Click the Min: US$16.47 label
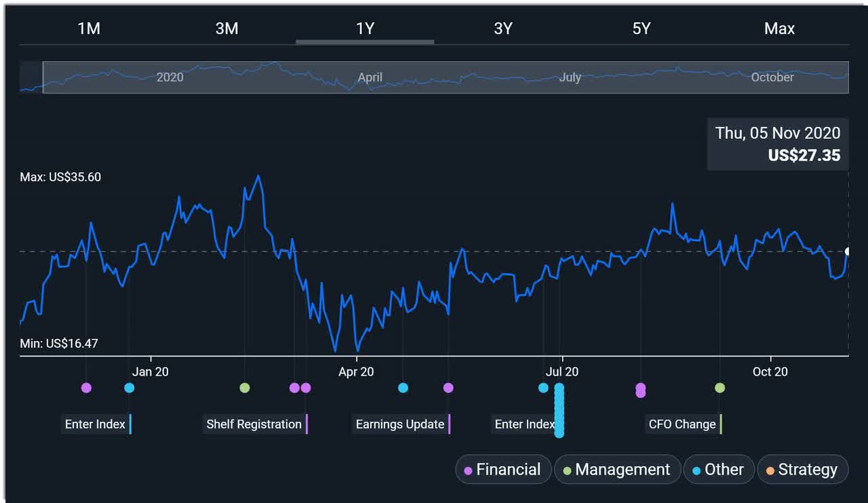Screen dimensions: 868x503 59,344
